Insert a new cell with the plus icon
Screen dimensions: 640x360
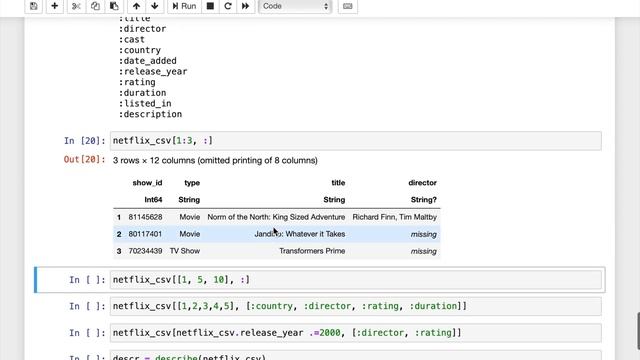(54, 6)
